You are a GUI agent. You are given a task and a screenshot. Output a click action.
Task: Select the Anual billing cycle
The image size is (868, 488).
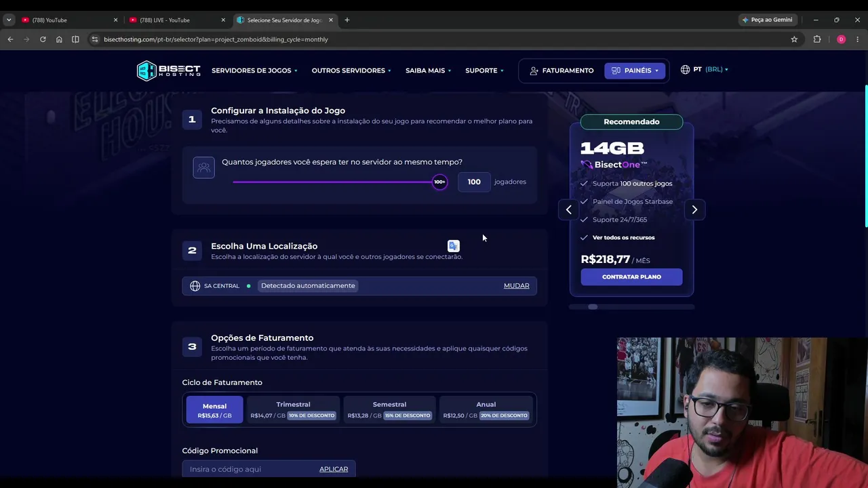[486, 410]
